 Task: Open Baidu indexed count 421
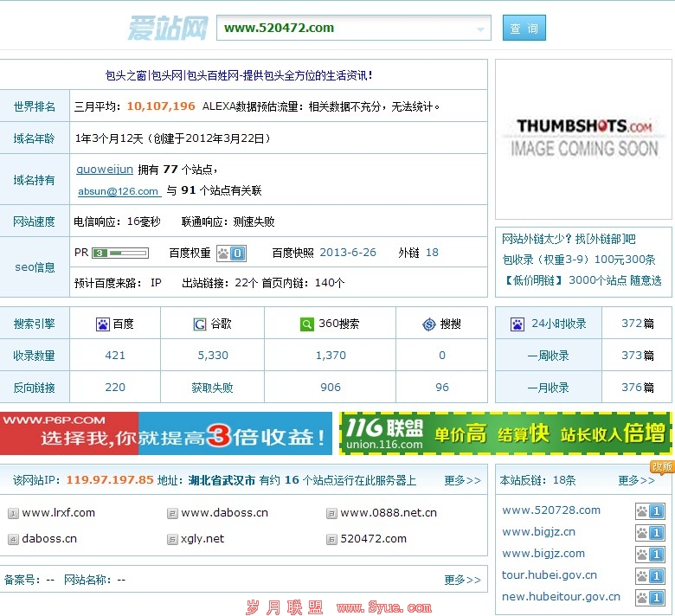[x=115, y=355]
